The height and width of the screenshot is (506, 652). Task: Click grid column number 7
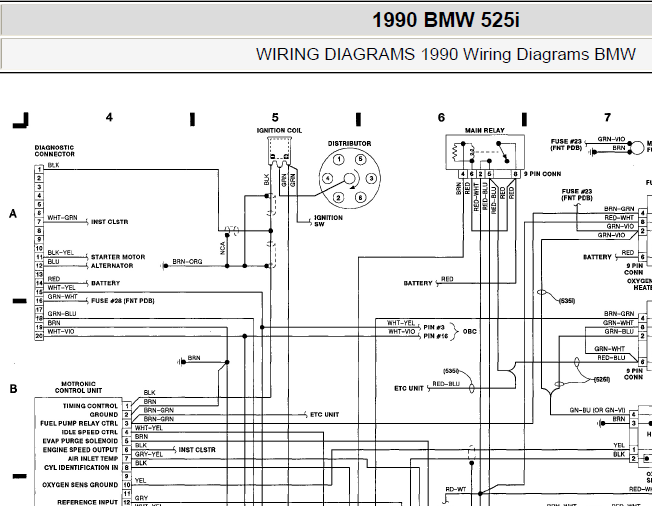click(608, 117)
